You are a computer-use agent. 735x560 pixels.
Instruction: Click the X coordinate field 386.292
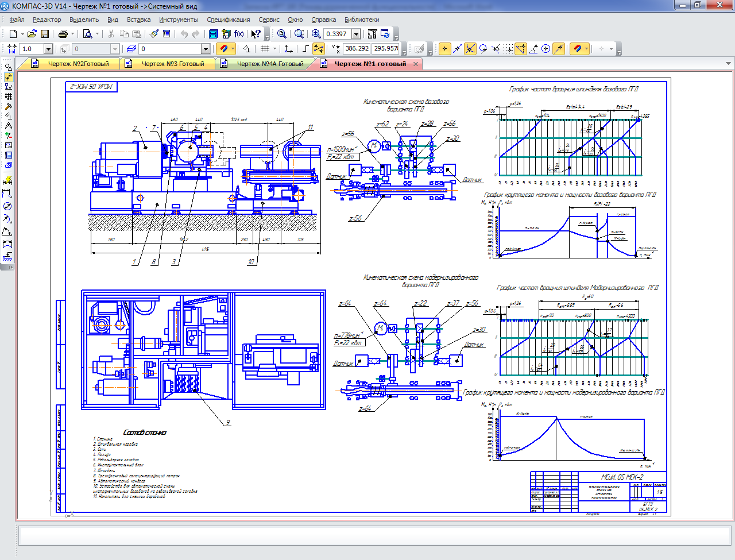pyautogui.click(x=357, y=49)
